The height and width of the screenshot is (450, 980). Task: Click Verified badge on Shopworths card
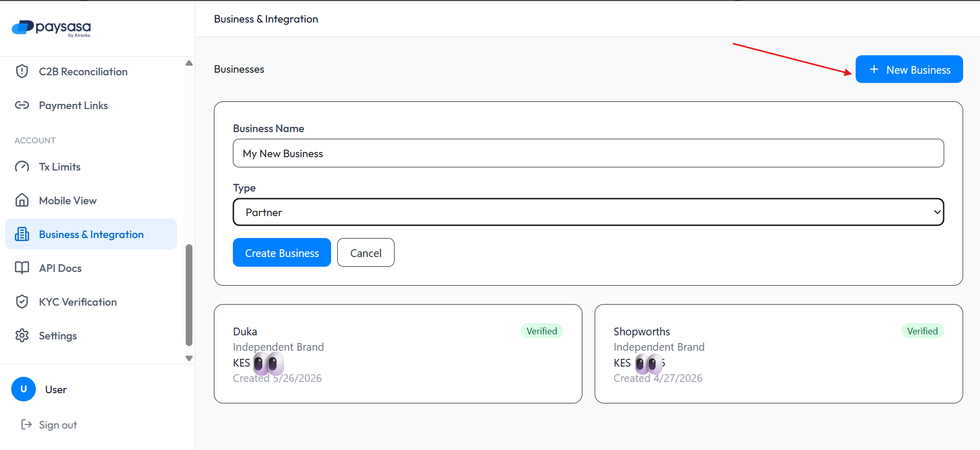point(922,331)
